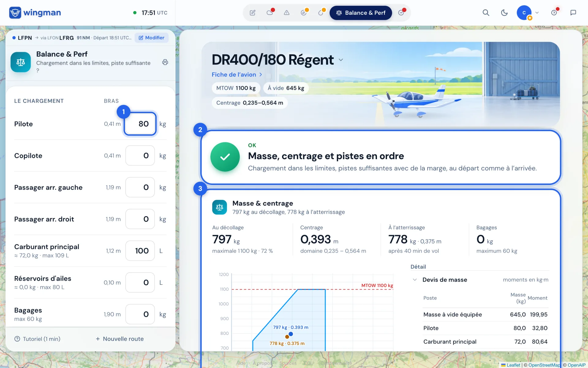Click the green OK checkmark icon

pos(225,157)
